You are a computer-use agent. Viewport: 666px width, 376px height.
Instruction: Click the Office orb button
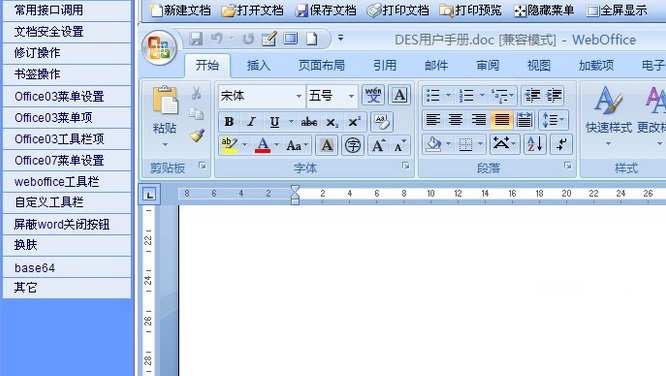pos(159,48)
